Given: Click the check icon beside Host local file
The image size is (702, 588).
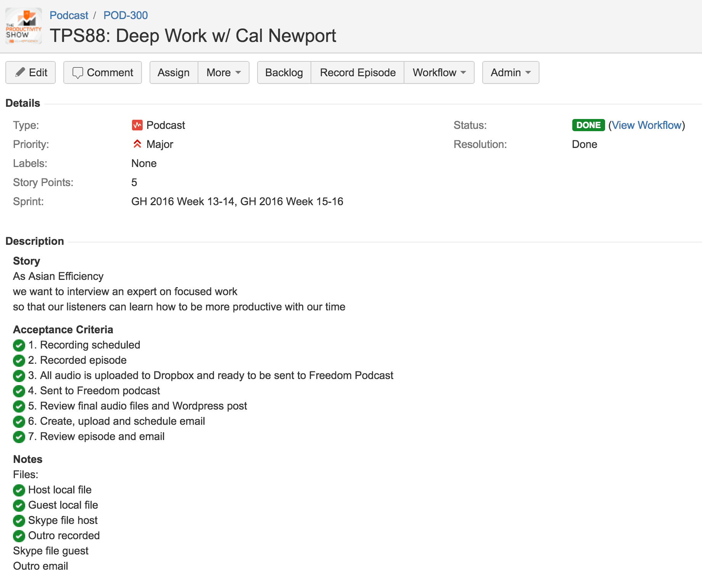Looking at the screenshot, I should click(x=19, y=490).
